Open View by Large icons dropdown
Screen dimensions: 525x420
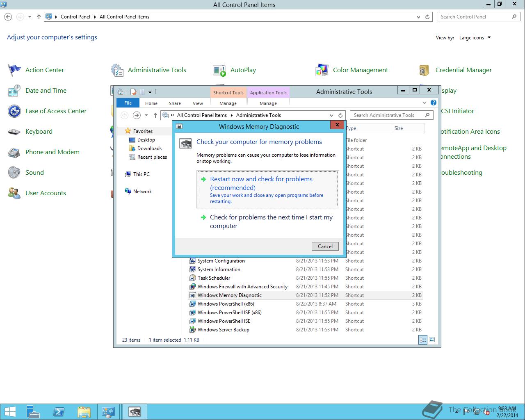click(x=475, y=38)
